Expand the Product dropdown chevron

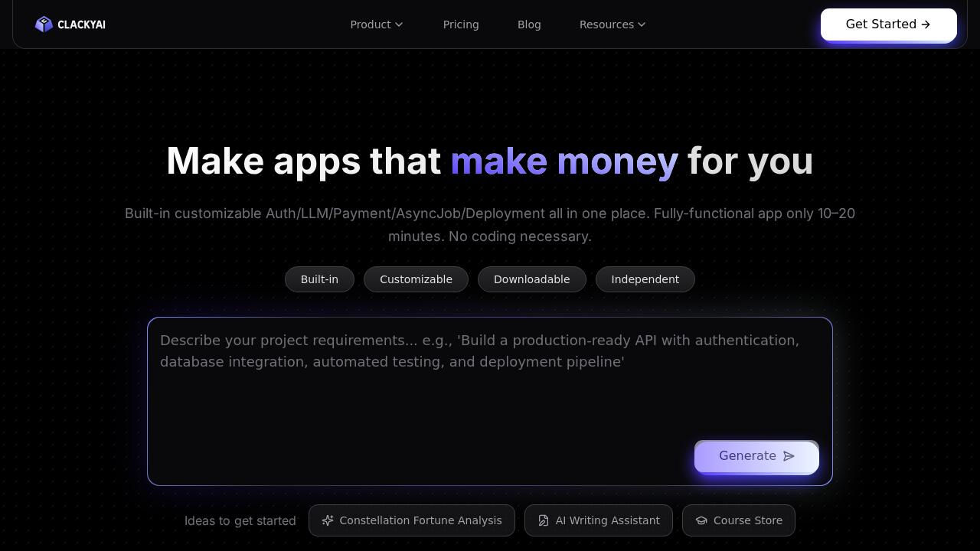point(399,24)
